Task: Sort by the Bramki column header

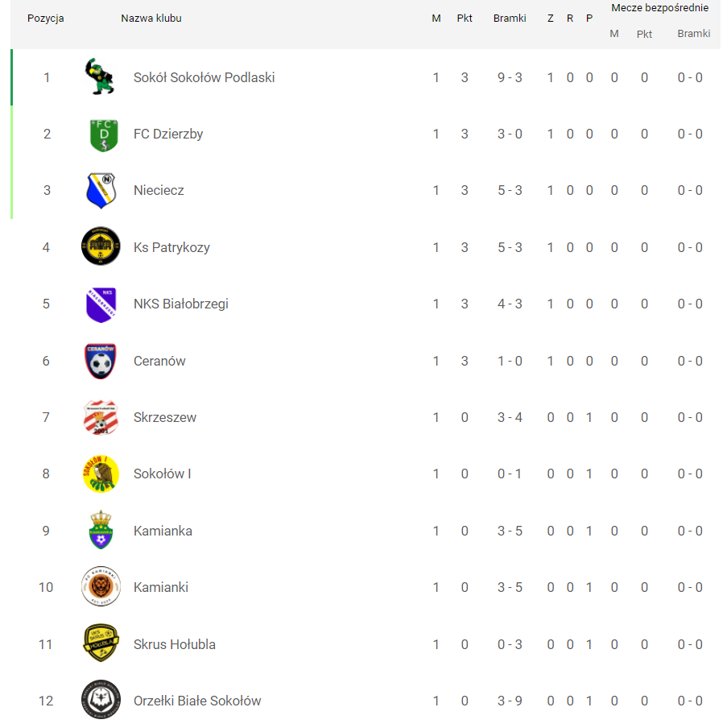Action: pyautogui.click(x=510, y=18)
